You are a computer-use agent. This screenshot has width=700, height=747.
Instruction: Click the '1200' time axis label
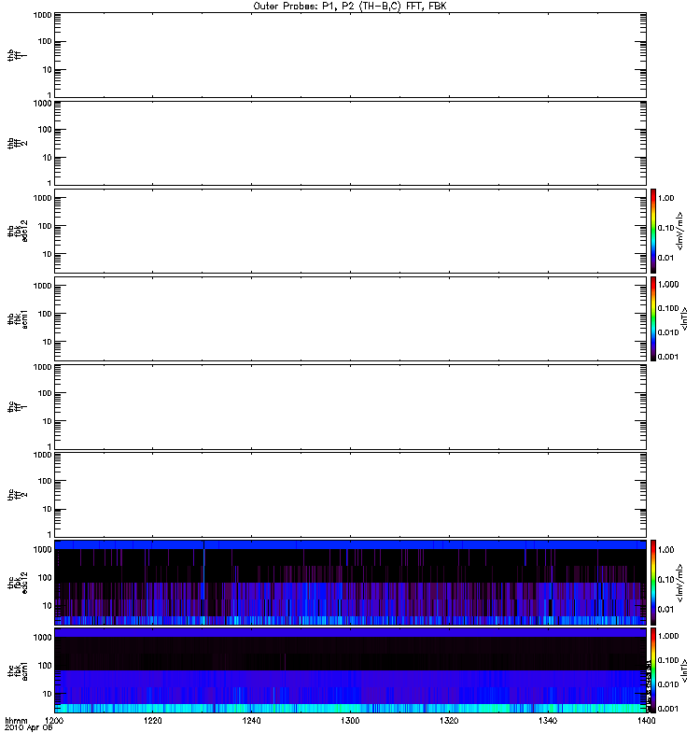tap(54, 721)
